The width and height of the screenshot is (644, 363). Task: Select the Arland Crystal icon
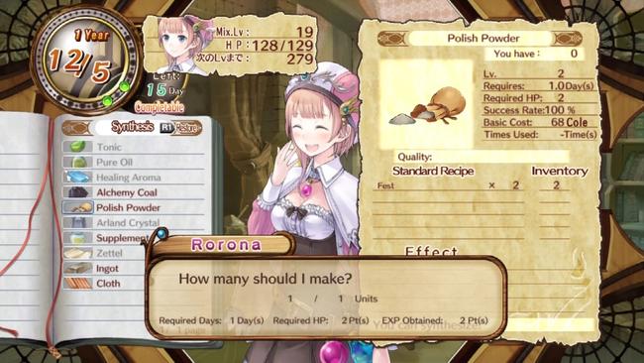[77, 222]
